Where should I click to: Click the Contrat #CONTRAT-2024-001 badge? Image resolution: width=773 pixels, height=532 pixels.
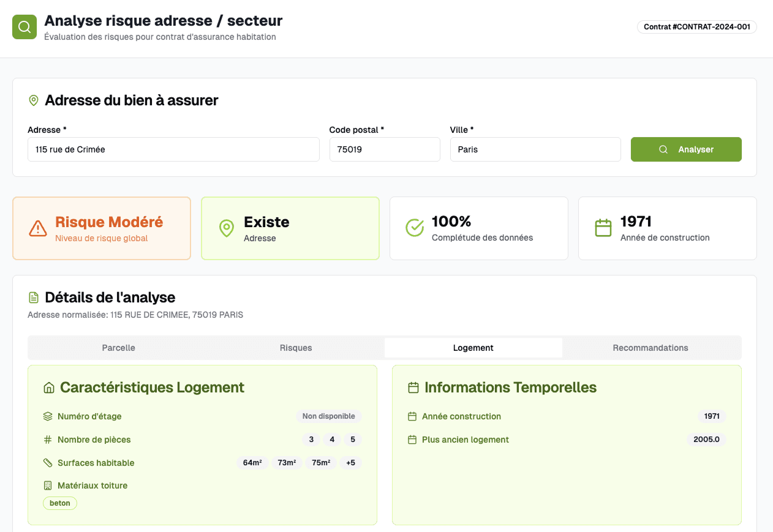pos(696,27)
